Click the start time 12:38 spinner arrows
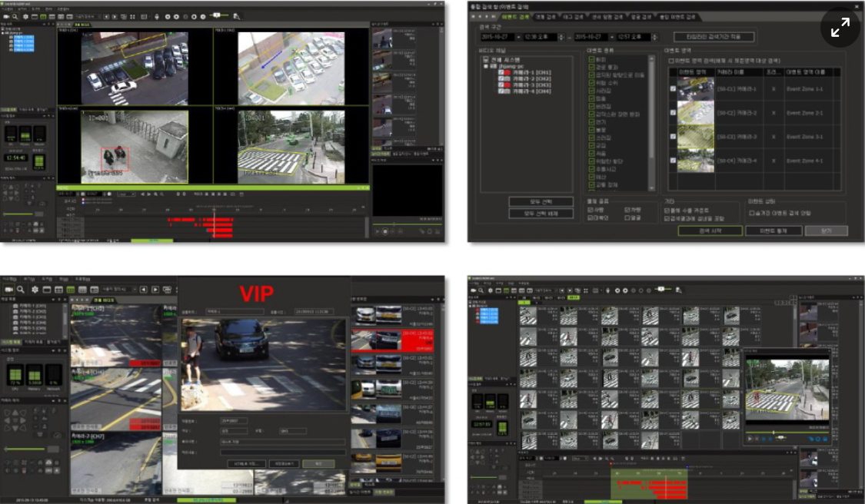865x504 pixels. pos(561,37)
